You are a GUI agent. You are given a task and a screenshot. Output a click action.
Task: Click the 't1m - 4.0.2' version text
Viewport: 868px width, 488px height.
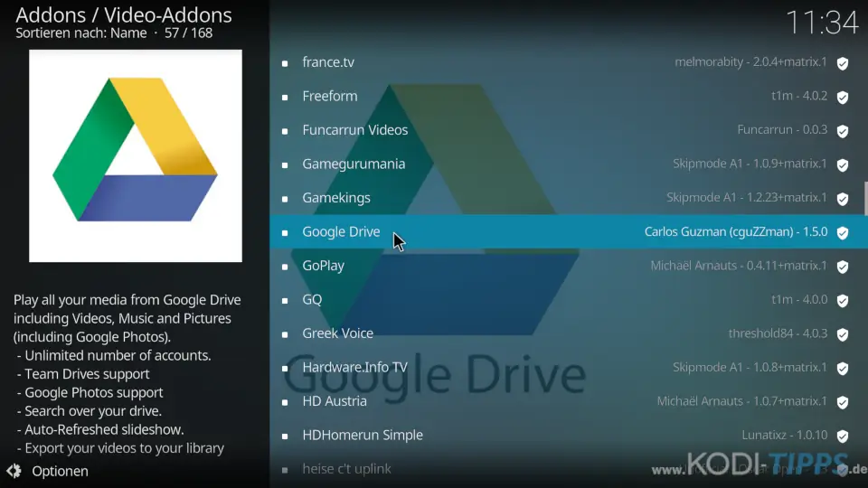[x=799, y=96]
